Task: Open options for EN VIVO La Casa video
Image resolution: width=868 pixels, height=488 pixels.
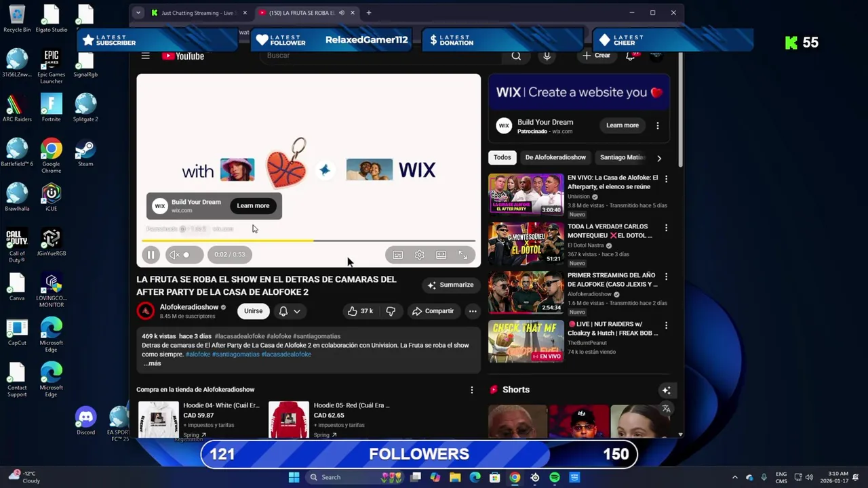Action: point(666,179)
